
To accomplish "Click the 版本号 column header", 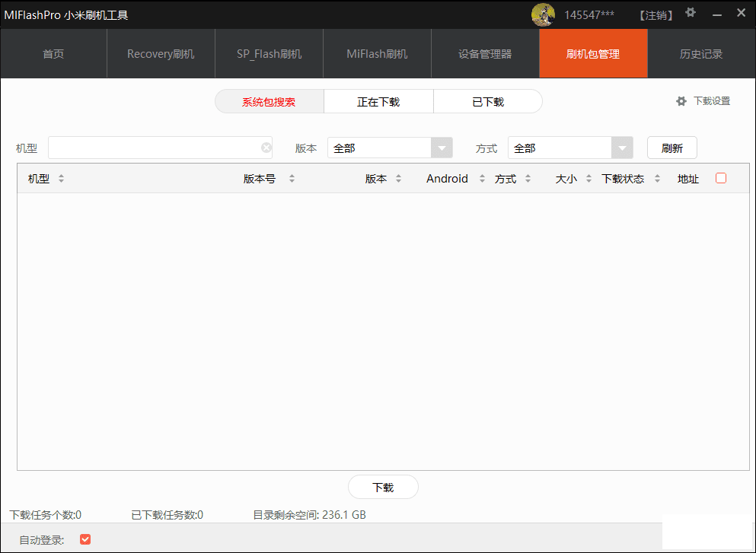I will (260, 179).
